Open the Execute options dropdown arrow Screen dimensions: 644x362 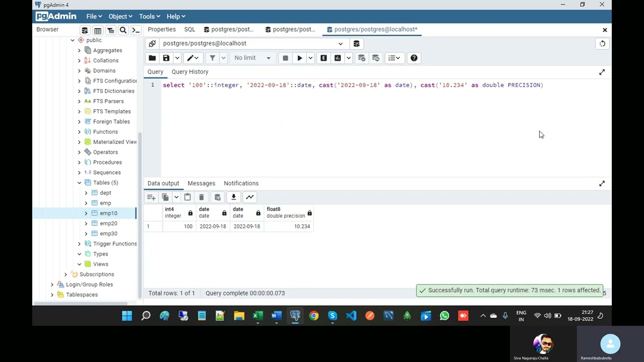tap(310, 58)
